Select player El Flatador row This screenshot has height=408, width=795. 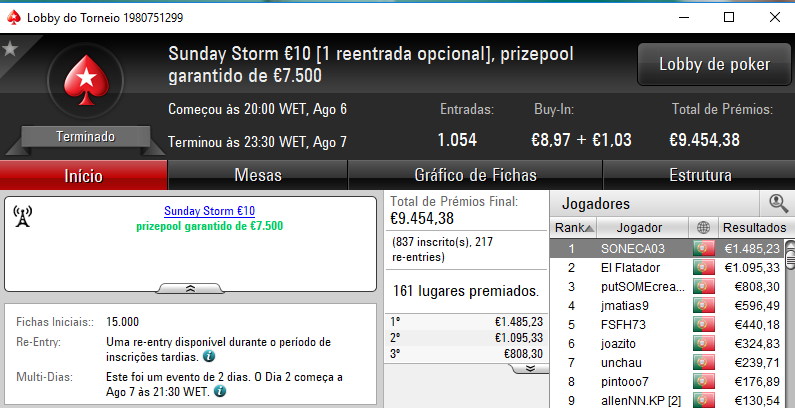coord(668,268)
